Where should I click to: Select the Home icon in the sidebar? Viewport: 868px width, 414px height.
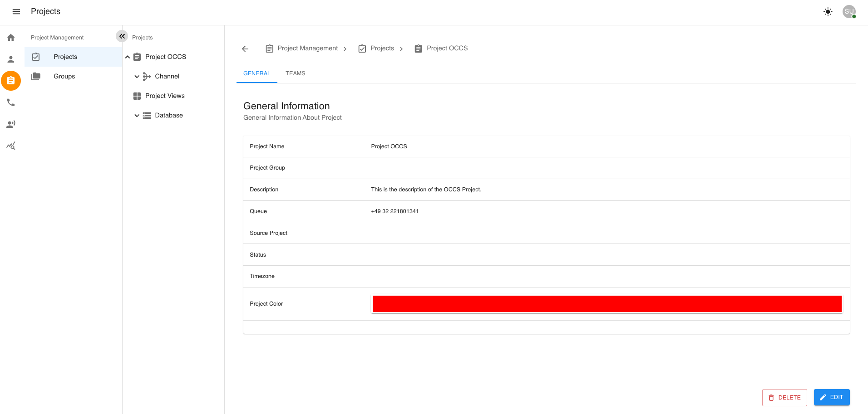point(10,37)
